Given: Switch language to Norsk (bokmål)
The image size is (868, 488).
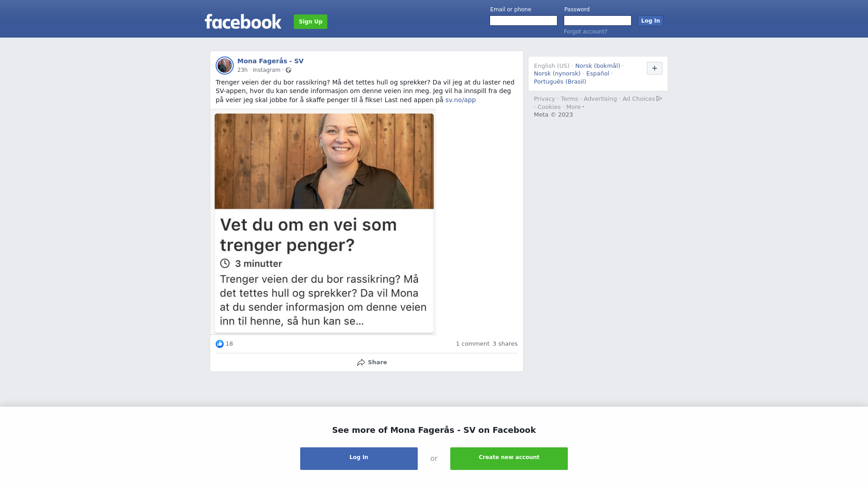Looking at the screenshot, I should tap(598, 66).
